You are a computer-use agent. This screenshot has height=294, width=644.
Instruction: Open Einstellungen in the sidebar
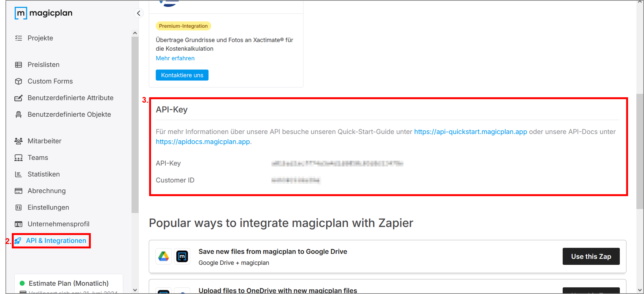[x=48, y=207]
